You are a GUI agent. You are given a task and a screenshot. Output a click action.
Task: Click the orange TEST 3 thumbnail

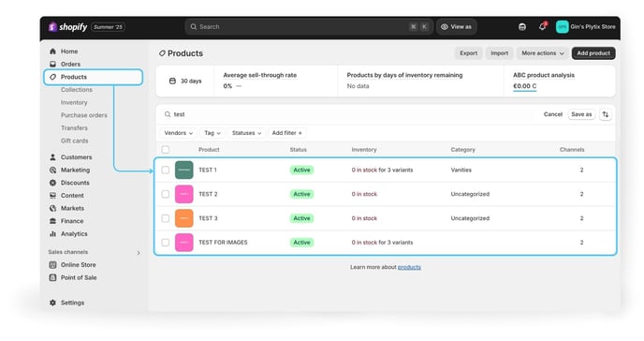(x=184, y=218)
